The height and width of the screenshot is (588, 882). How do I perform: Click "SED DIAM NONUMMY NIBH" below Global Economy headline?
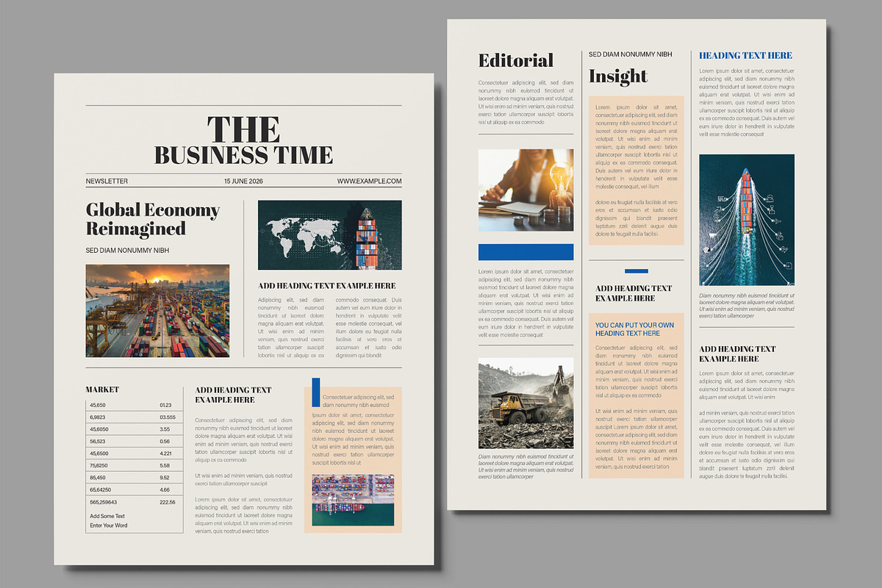[x=127, y=251]
